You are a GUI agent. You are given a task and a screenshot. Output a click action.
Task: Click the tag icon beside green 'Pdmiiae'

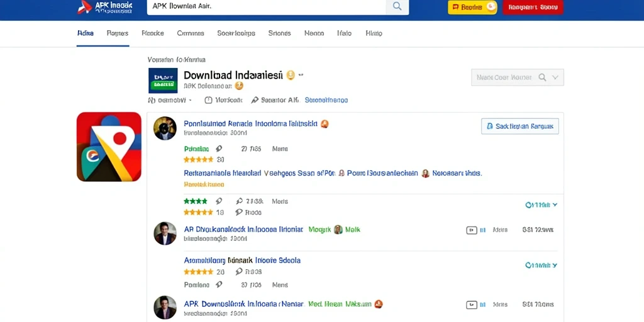point(219,148)
